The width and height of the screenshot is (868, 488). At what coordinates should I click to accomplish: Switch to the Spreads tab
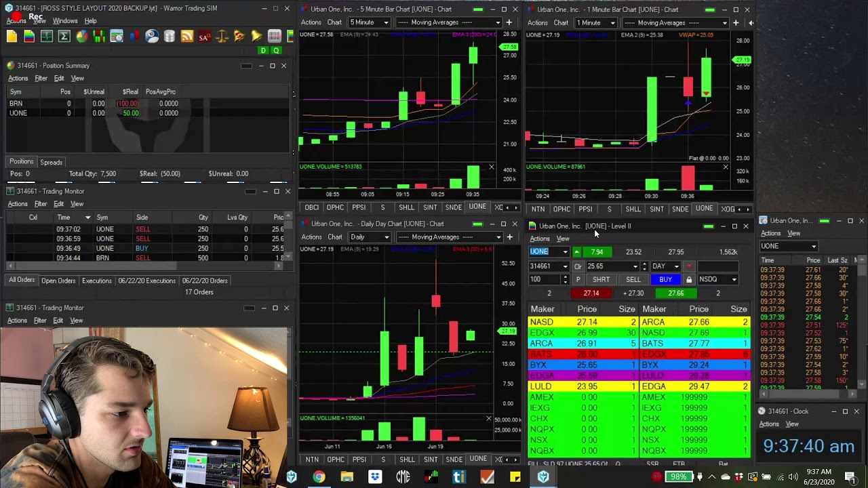(x=51, y=162)
